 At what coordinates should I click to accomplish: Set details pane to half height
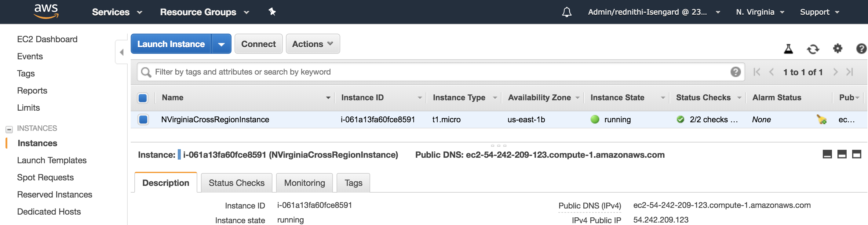[x=842, y=154]
